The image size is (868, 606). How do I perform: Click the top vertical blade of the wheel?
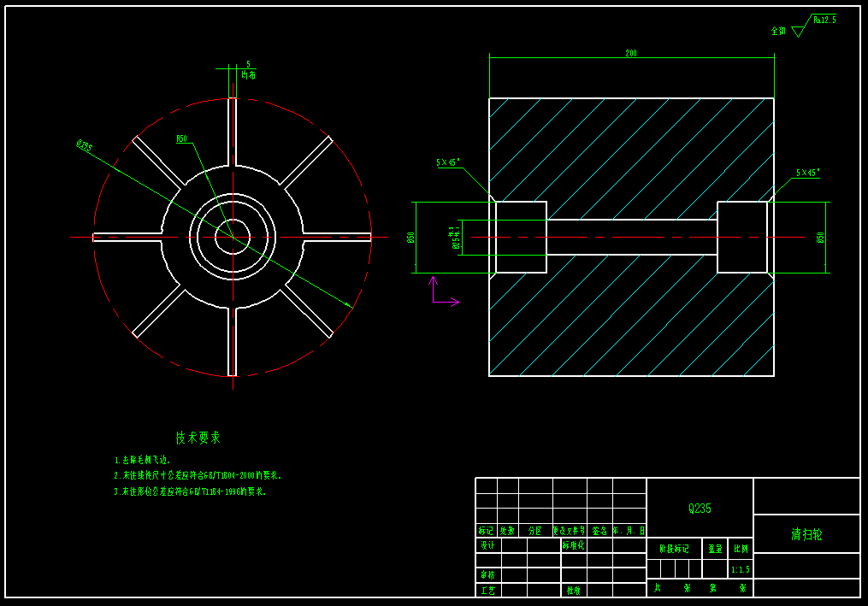click(x=233, y=132)
